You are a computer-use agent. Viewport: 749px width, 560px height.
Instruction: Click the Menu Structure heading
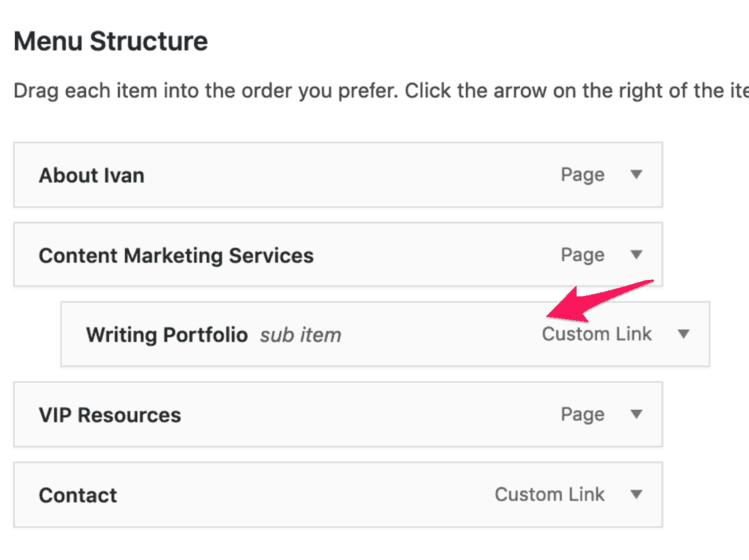111,41
